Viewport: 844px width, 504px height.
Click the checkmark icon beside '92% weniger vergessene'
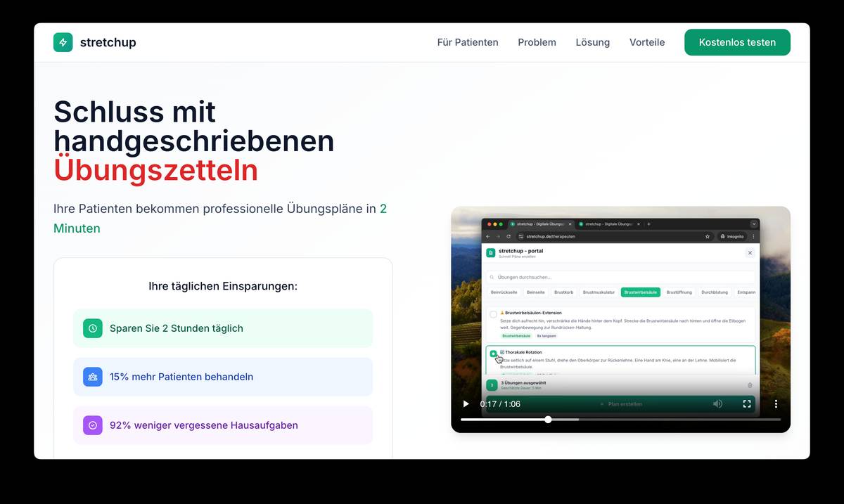(x=93, y=425)
